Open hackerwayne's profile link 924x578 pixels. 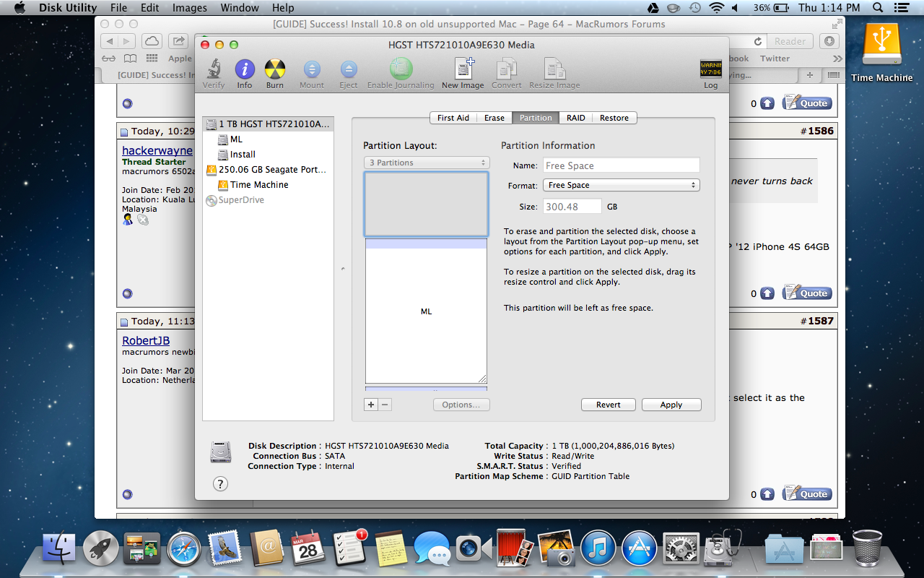coord(157,150)
